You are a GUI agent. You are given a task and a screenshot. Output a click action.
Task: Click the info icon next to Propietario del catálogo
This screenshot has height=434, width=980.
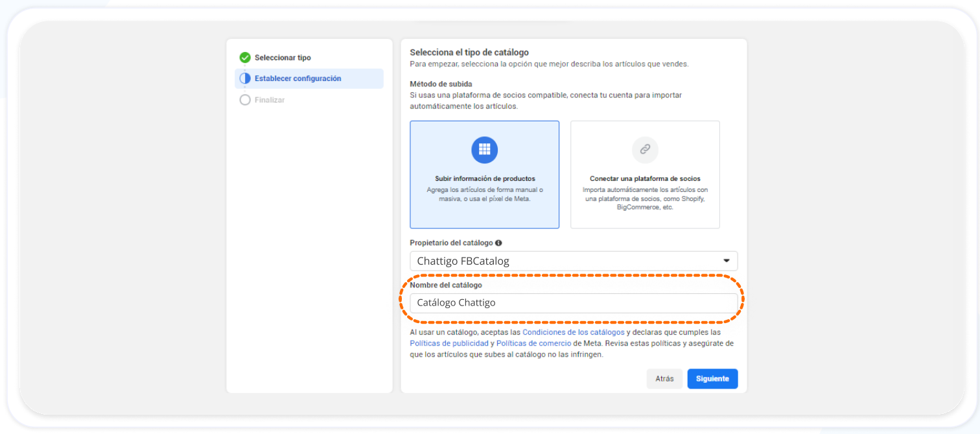click(x=498, y=243)
